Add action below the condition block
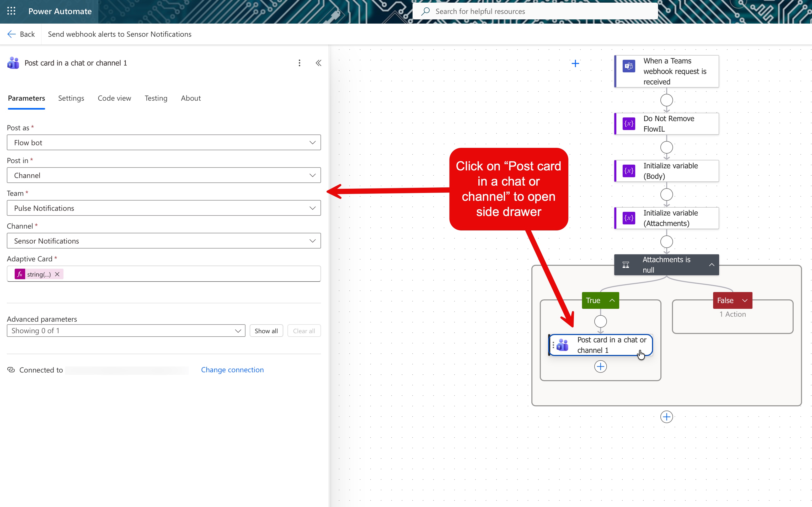Screen dimensions: 812x507 tap(666, 417)
